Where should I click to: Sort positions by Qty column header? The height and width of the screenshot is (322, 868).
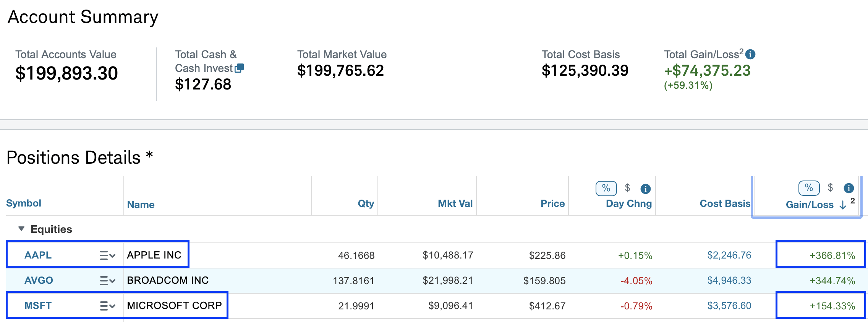point(366,203)
